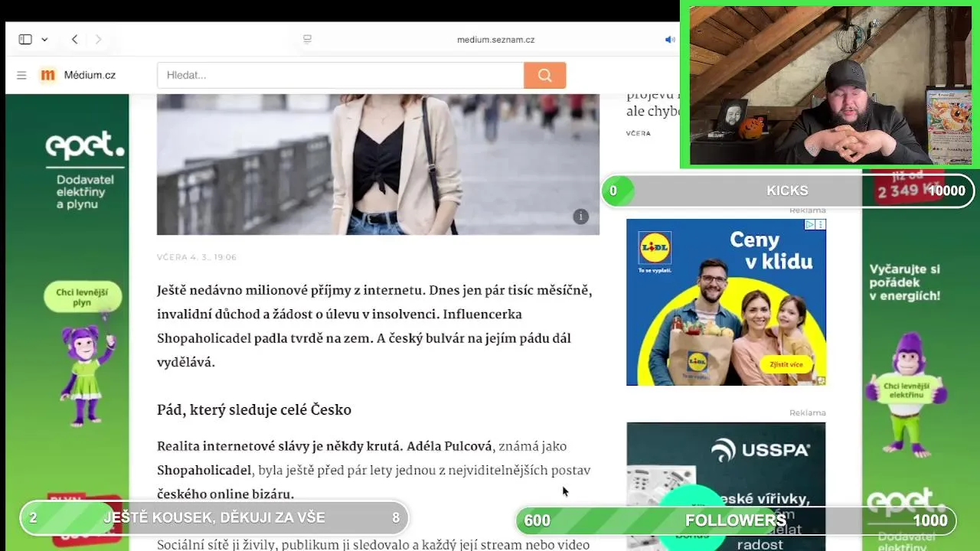
Task: Click the heading Pád, který sleduje celé Česko
Action: pos(254,410)
